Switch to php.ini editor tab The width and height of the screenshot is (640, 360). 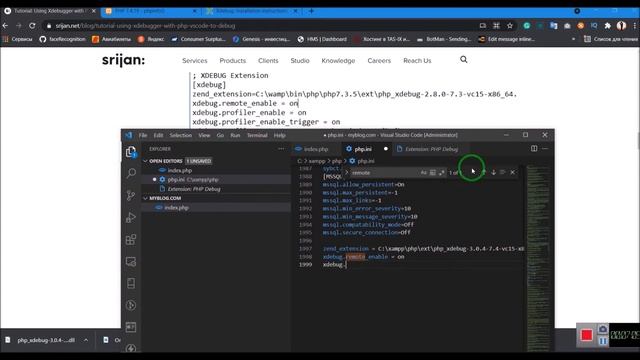[363, 149]
